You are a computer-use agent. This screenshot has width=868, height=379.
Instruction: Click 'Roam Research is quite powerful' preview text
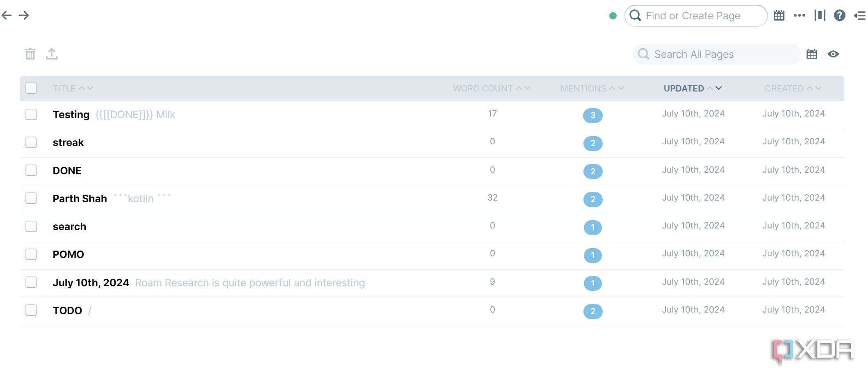[250, 283]
